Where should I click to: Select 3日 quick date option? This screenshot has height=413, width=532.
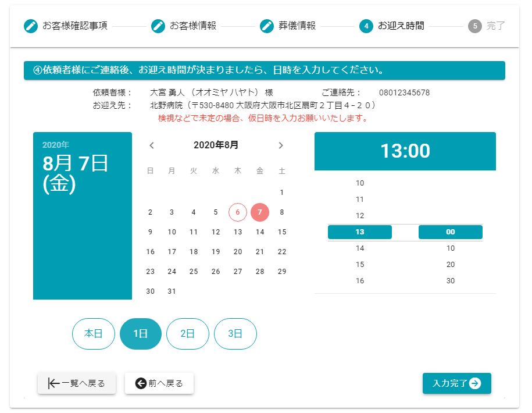[x=235, y=334]
